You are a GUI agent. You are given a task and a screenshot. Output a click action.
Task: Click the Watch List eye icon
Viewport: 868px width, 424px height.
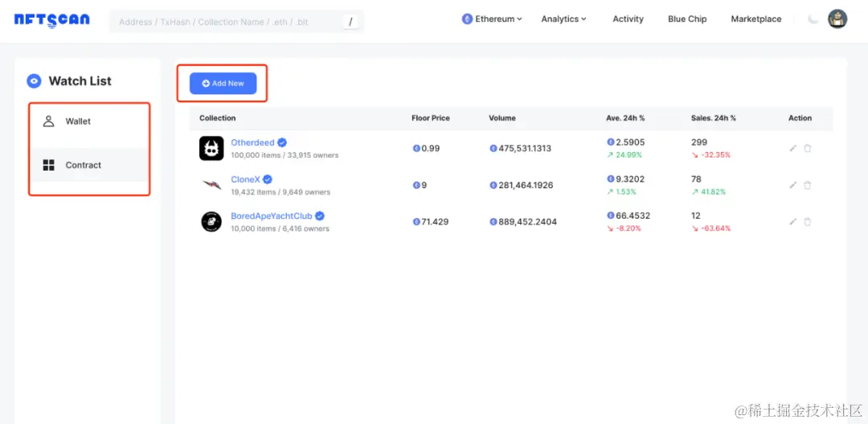tap(34, 81)
